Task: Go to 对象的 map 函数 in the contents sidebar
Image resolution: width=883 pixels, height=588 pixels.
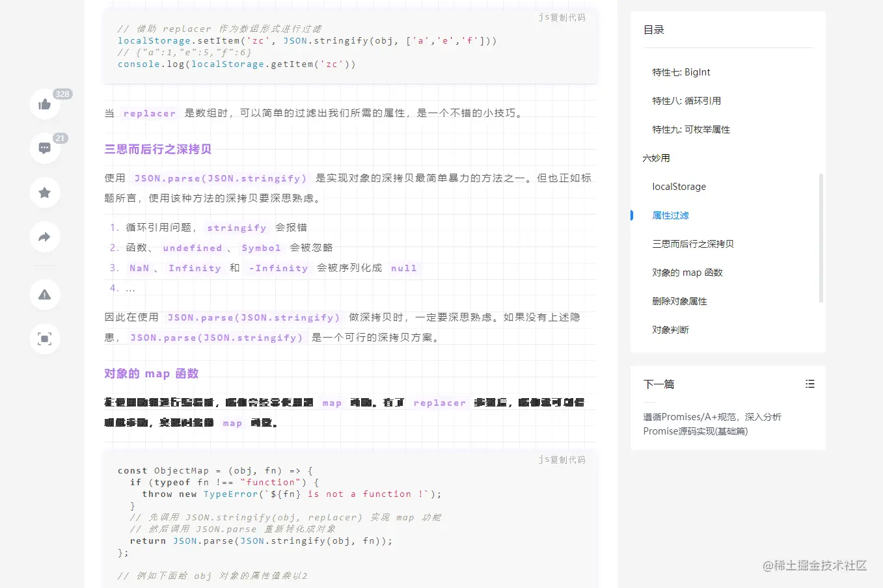Action: (x=687, y=273)
